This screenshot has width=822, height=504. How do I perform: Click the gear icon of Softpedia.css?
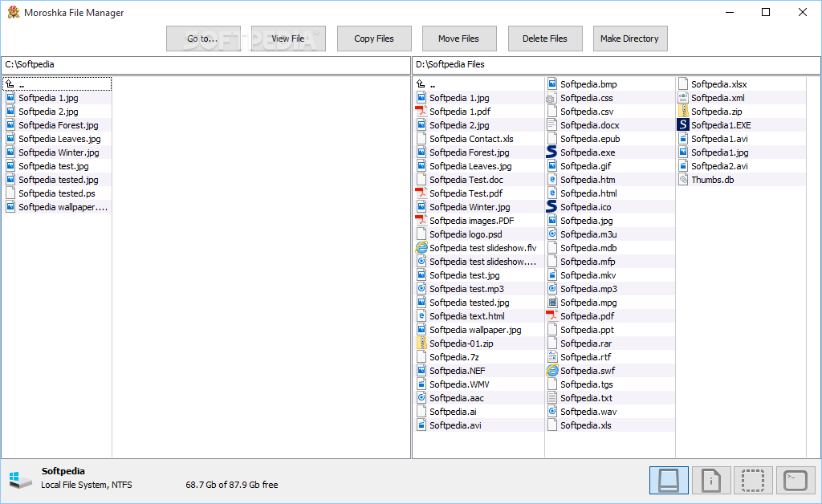(551, 98)
